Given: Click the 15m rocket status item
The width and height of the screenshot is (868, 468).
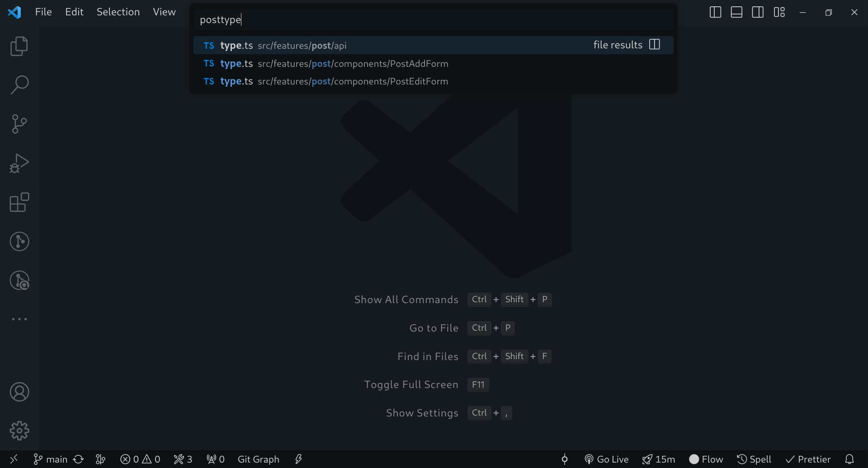Looking at the screenshot, I should (659, 459).
